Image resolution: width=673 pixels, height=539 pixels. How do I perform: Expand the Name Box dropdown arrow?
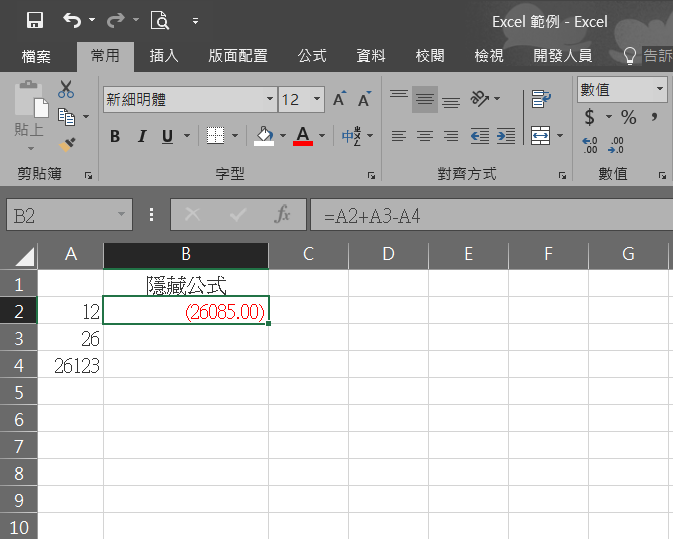(121, 214)
